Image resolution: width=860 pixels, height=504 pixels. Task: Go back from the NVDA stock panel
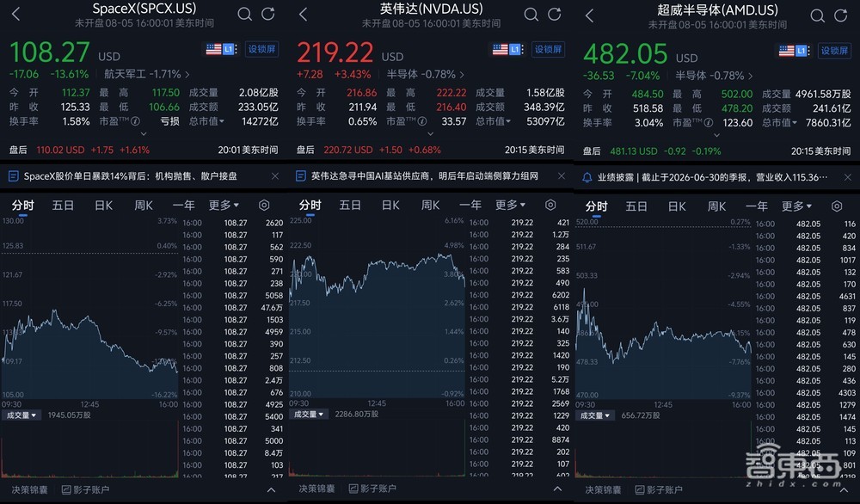point(303,15)
